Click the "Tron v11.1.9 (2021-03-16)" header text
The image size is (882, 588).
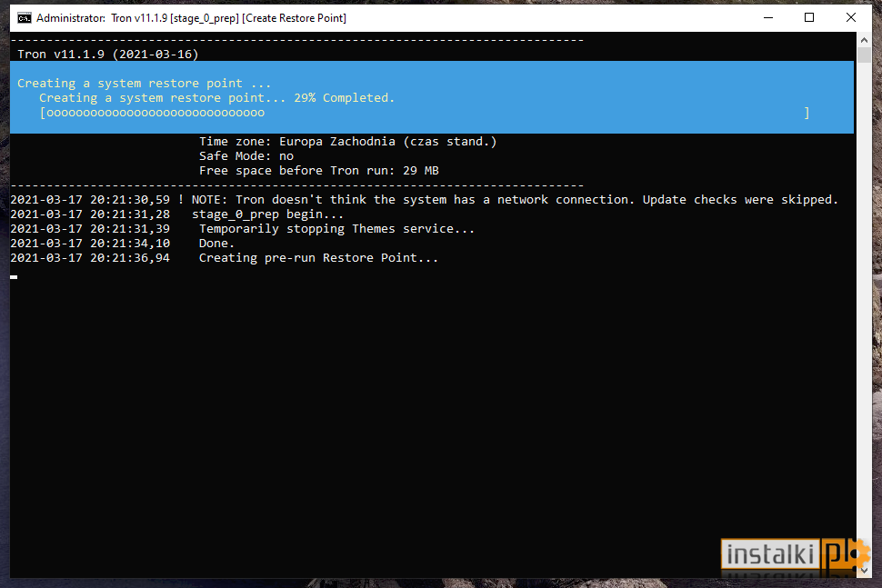click(x=108, y=55)
